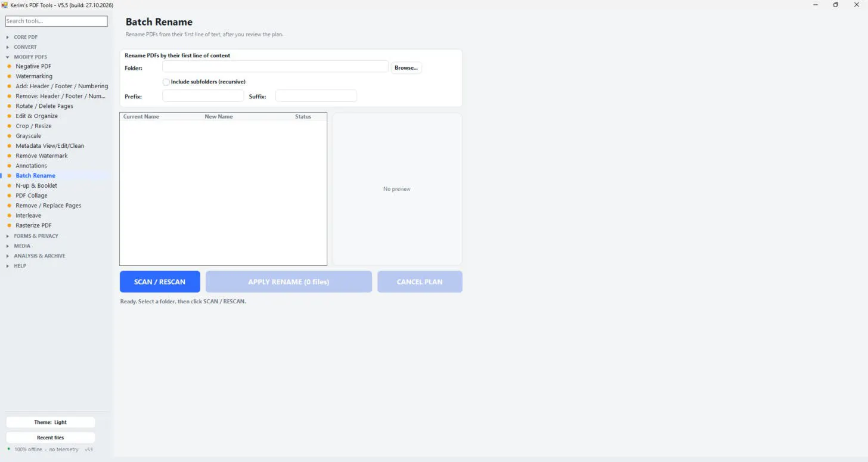Open the Negative PDF tool
The width and height of the screenshot is (868, 462).
33,66
